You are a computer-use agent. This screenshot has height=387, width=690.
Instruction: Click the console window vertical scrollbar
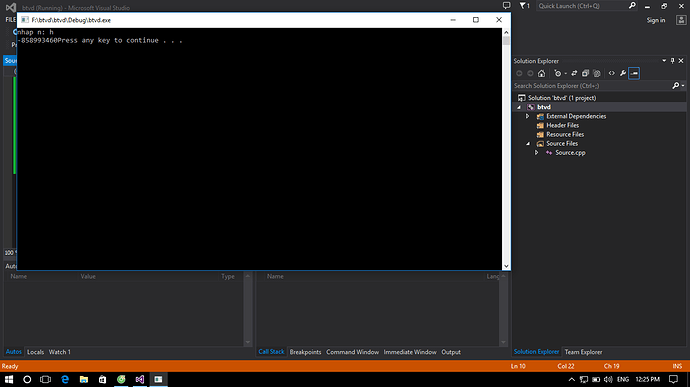(x=506, y=149)
